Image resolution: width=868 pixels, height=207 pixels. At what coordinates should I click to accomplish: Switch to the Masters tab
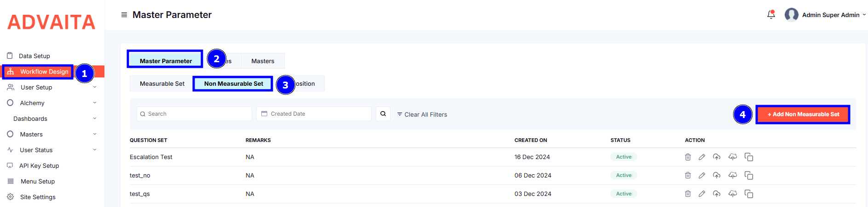point(263,61)
